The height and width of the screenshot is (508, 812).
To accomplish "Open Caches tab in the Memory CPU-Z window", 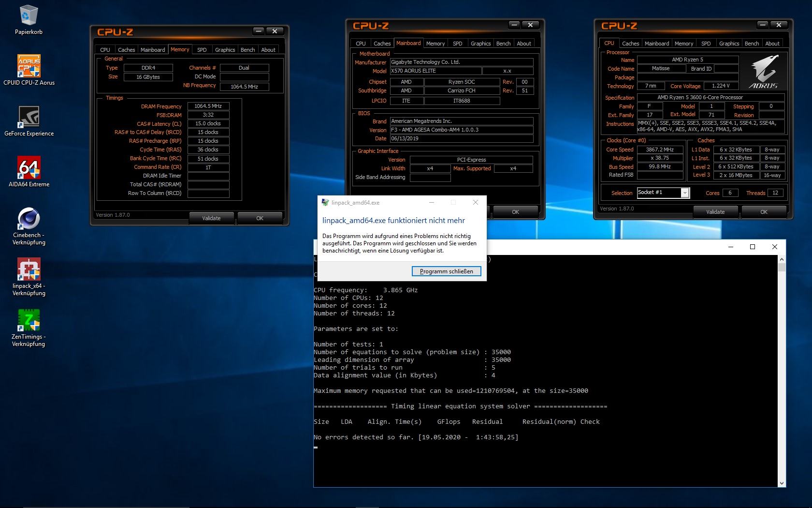I will pyautogui.click(x=126, y=50).
